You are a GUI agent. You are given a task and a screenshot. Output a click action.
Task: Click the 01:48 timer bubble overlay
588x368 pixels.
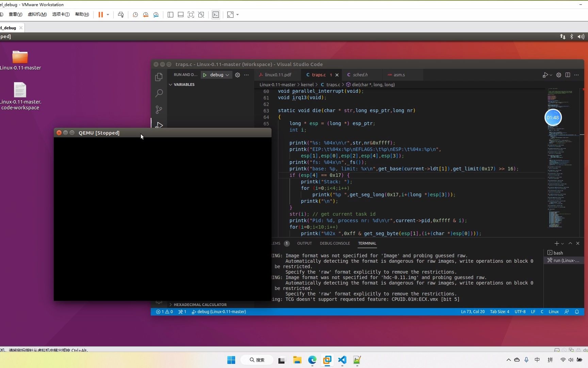point(553,118)
